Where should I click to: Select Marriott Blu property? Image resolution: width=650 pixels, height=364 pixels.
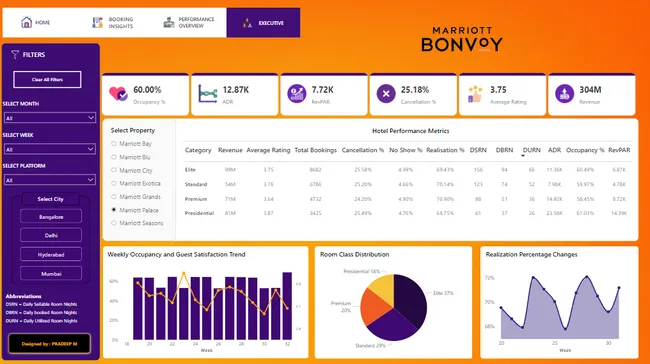pyautogui.click(x=131, y=157)
